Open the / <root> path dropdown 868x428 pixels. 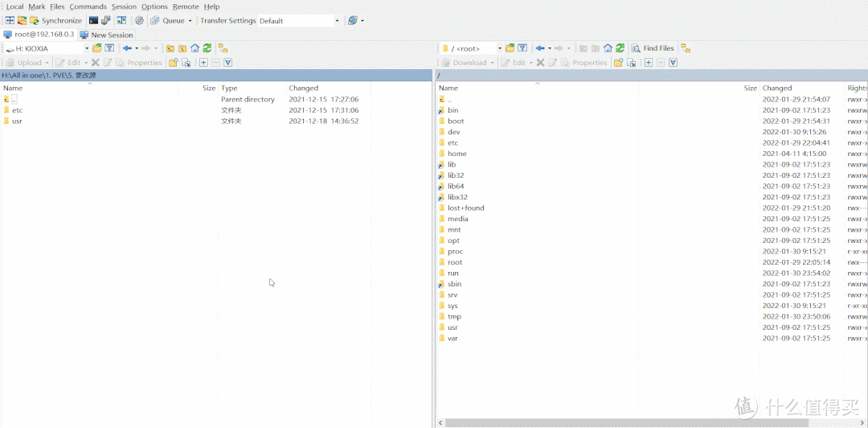tap(499, 48)
